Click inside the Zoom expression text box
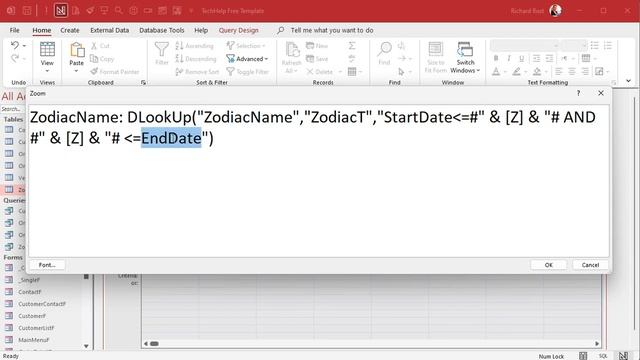640x360 pixels. click(x=319, y=181)
